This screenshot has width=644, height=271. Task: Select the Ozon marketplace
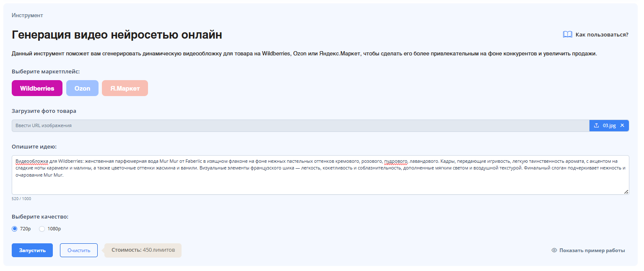pyautogui.click(x=82, y=88)
